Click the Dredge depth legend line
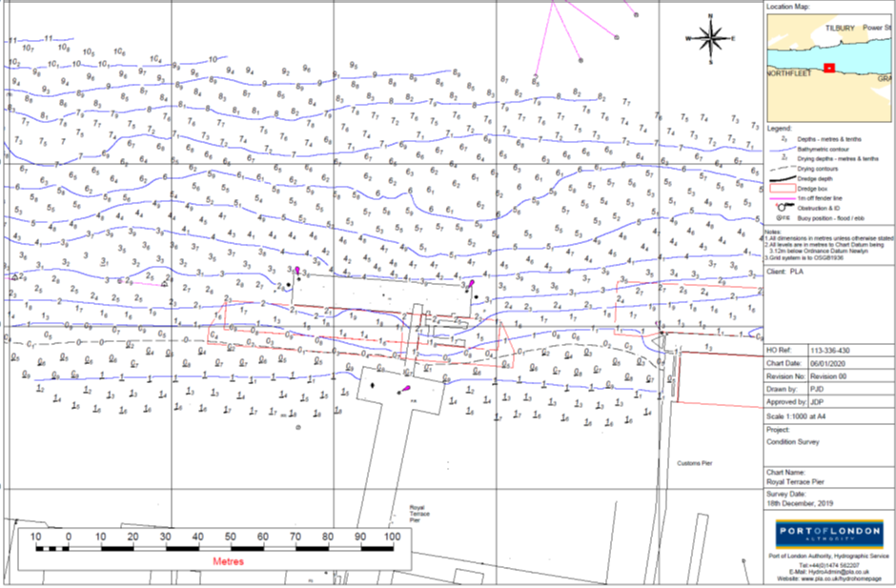This screenshot has height=588, width=896. 783,179
